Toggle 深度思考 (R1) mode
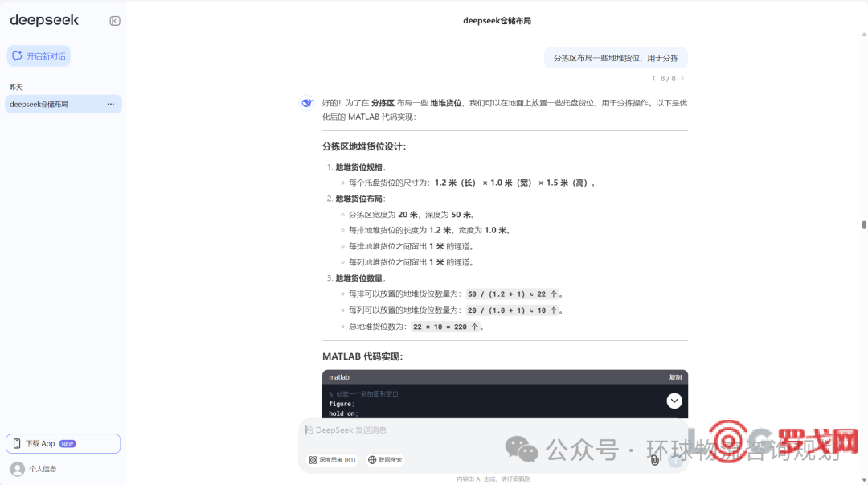This screenshot has width=868, height=485. coord(332,460)
